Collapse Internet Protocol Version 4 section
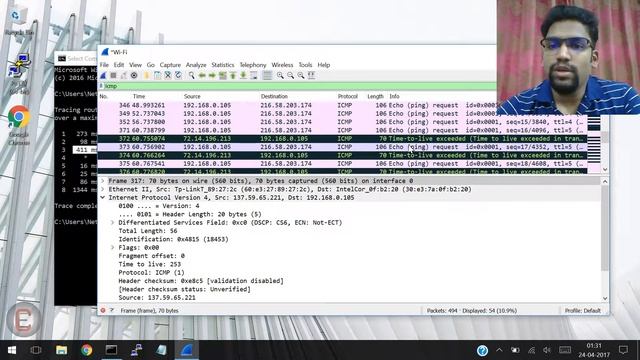640x360 pixels. (103, 198)
